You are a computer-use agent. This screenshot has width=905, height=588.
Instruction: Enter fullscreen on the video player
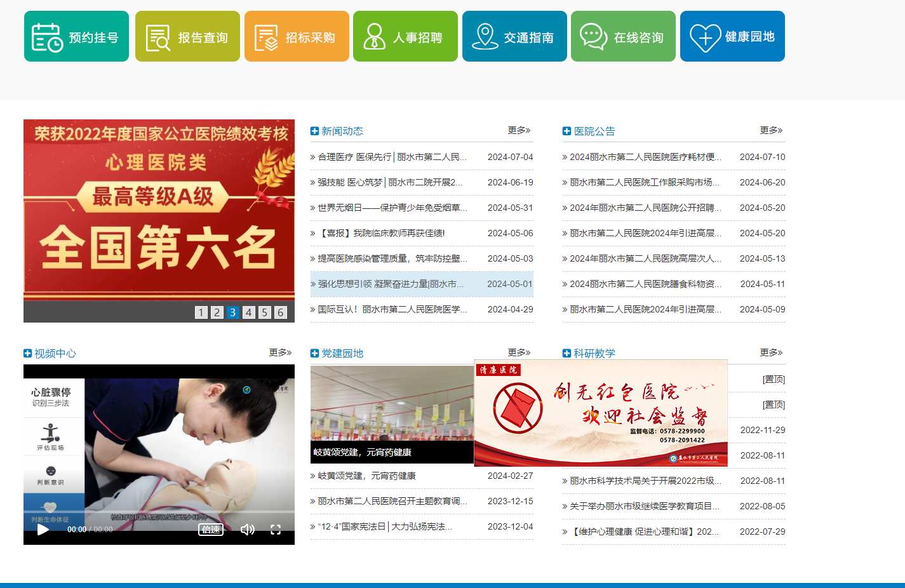(x=276, y=530)
